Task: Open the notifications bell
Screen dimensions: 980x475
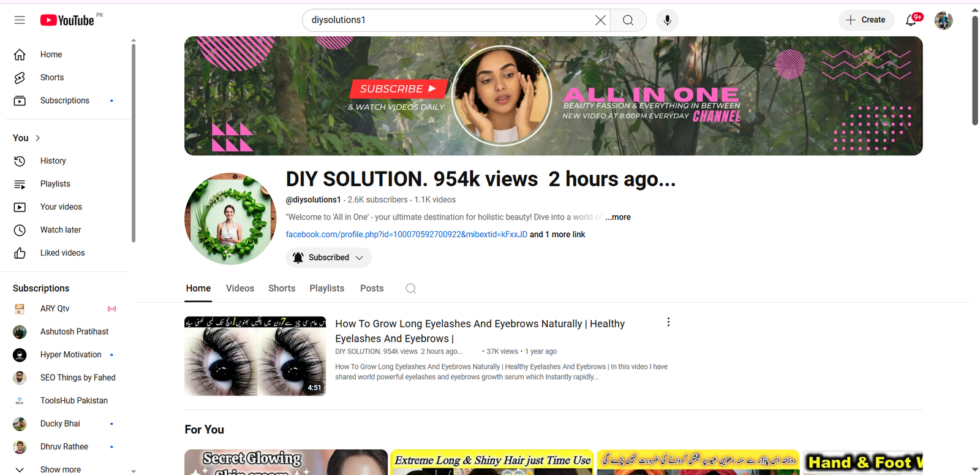Action: (912, 20)
